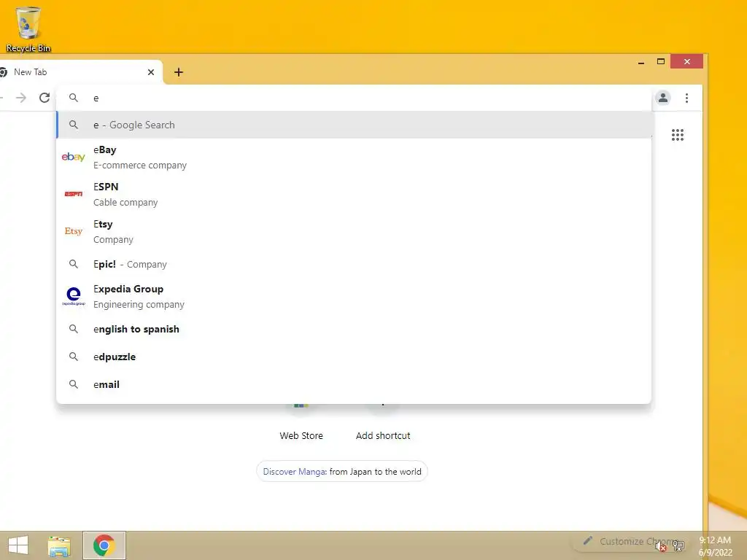Viewport: 747px width, 560px height.
Task: Click magnifier icon beside 'Epic!'
Action: coord(74,264)
